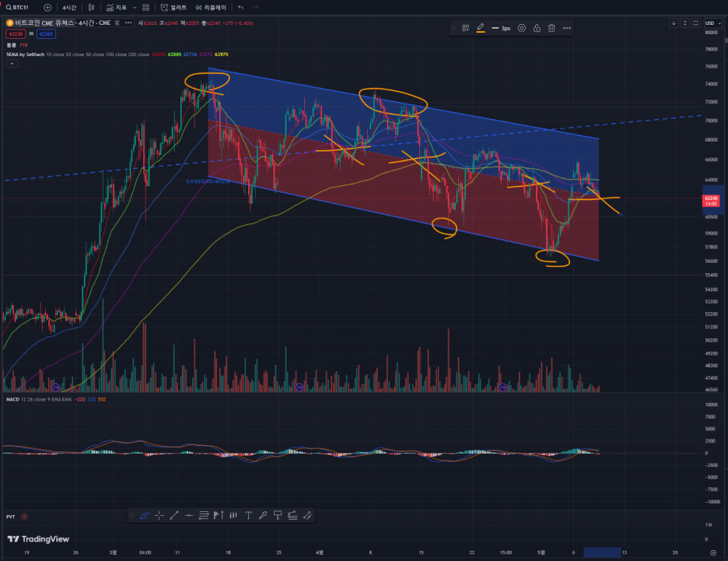728x561 pixels.
Task: Click the blue 62265 buy price button
Action: (46, 34)
